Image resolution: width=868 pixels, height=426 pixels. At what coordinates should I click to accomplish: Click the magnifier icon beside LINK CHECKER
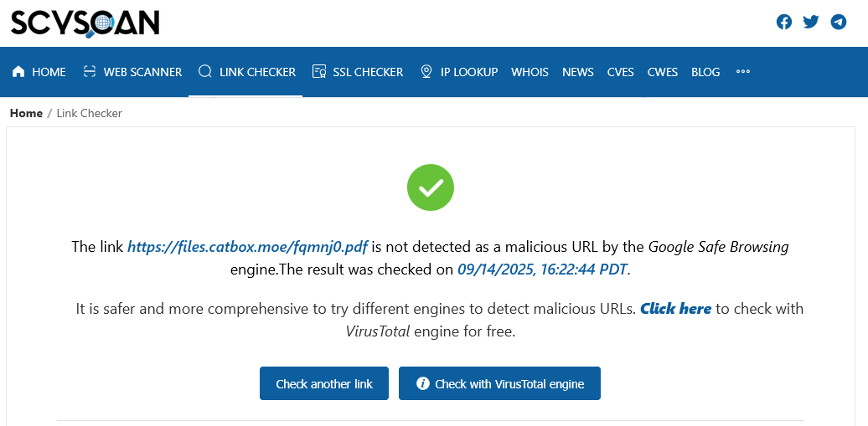click(x=204, y=72)
